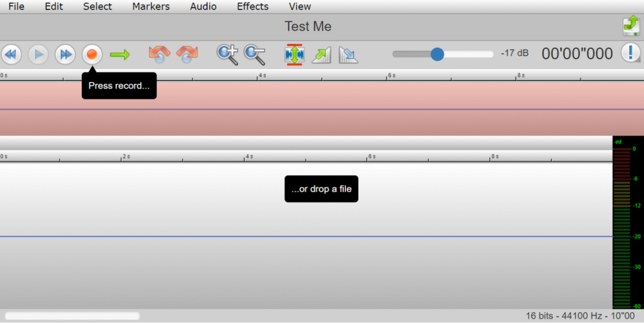Open the File menu

point(16,6)
